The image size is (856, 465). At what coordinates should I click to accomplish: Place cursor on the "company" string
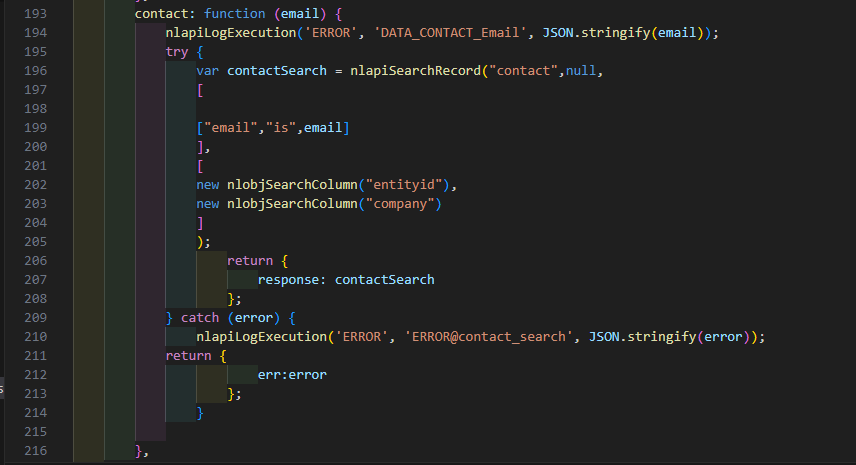click(404, 203)
